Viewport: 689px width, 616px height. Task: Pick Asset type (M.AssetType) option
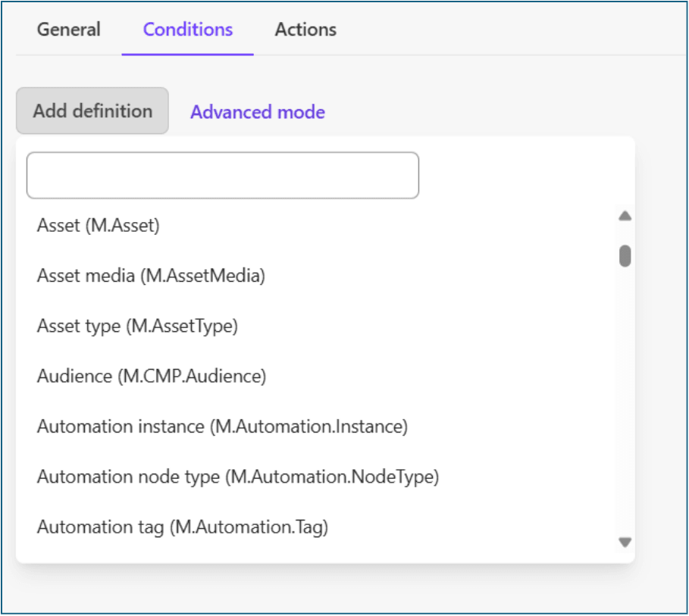click(137, 326)
